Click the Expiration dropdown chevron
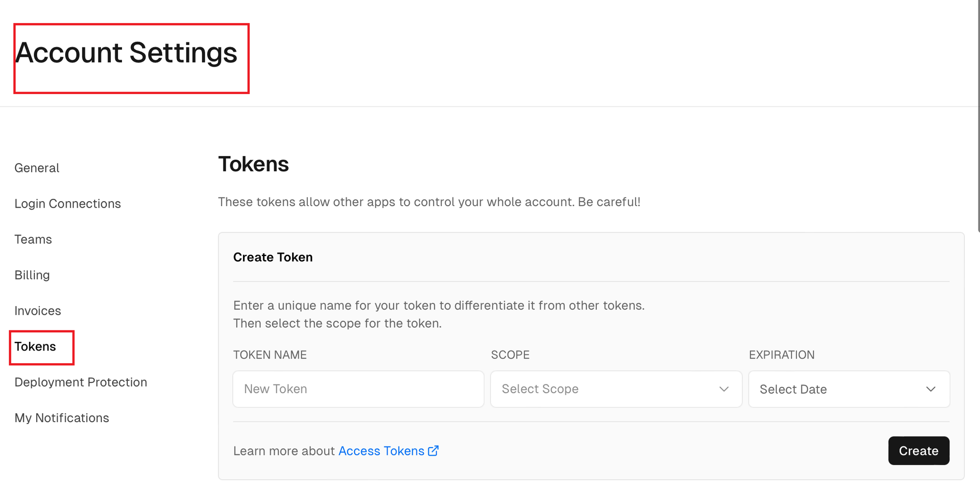This screenshot has width=980, height=497. click(931, 389)
